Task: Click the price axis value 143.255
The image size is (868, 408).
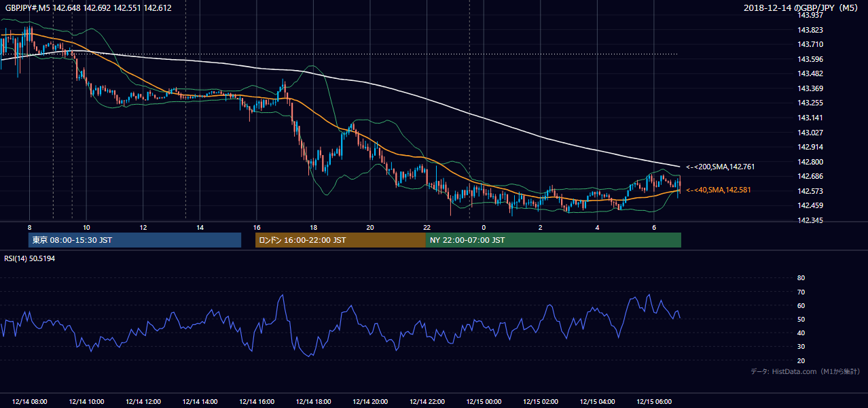Action: pos(810,103)
